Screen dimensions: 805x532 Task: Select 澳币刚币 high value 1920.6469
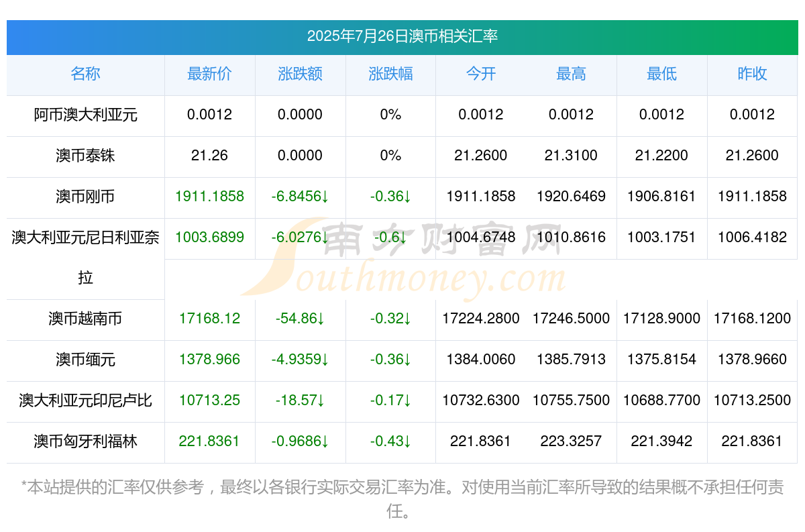tap(571, 197)
